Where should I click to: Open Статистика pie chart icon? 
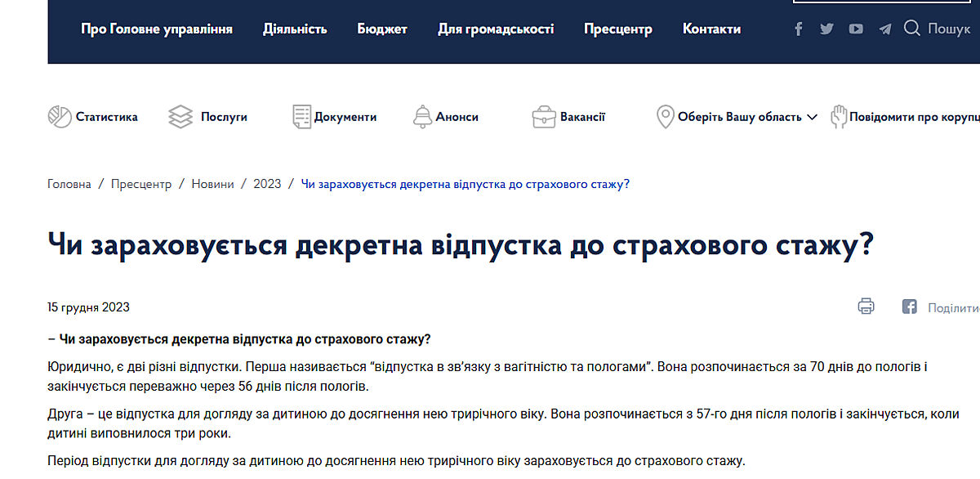click(x=60, y=117)
